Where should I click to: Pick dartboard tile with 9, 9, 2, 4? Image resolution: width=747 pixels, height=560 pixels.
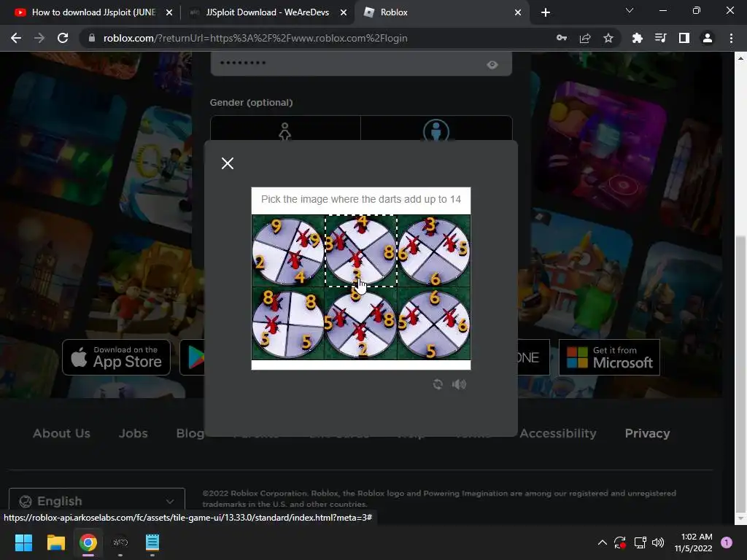click(288, 251)
